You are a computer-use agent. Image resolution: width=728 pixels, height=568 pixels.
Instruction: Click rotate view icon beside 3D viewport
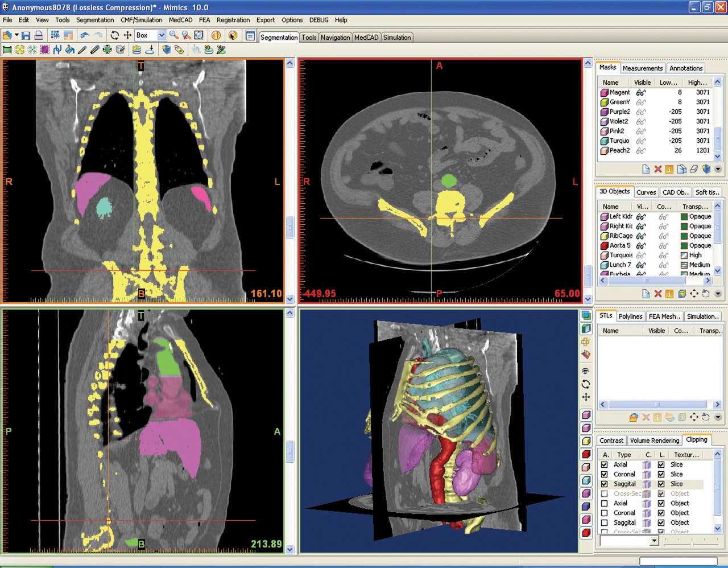(586, 384)
